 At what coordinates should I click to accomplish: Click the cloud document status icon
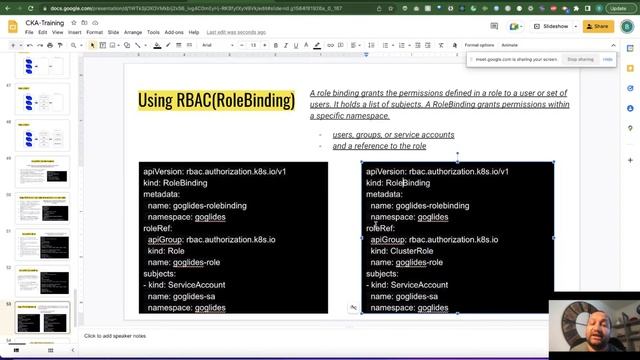[x=95, y=23]
